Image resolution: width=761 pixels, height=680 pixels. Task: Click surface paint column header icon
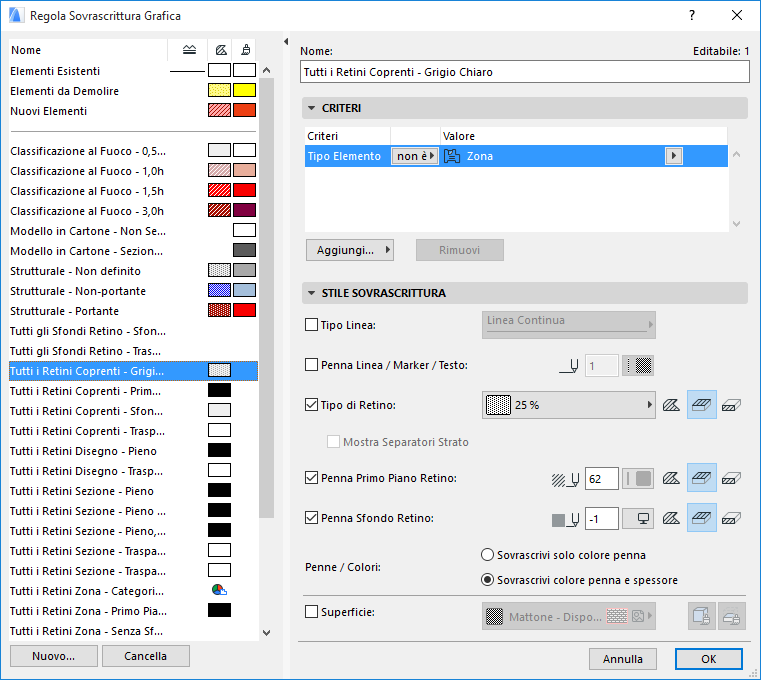pyautogui.click(x=246, y=50)
